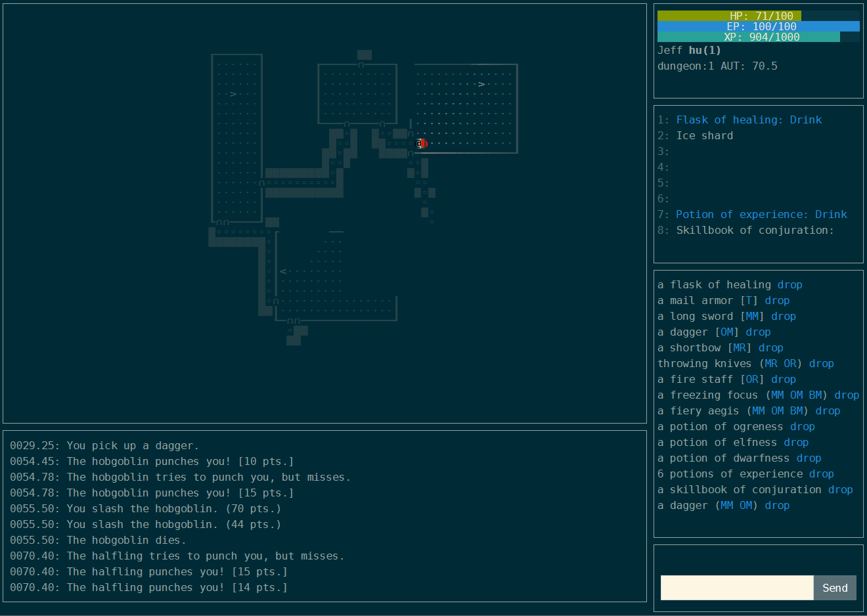Drop the shortbow
Screen dimensions: 867x616
[771, 347]
